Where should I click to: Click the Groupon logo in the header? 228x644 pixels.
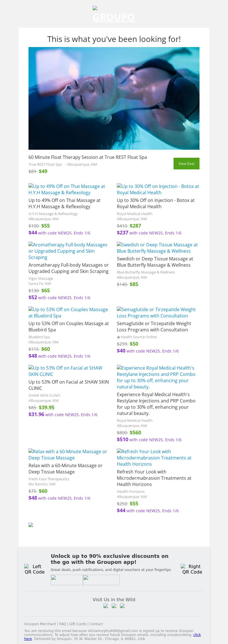pos(114,15)
